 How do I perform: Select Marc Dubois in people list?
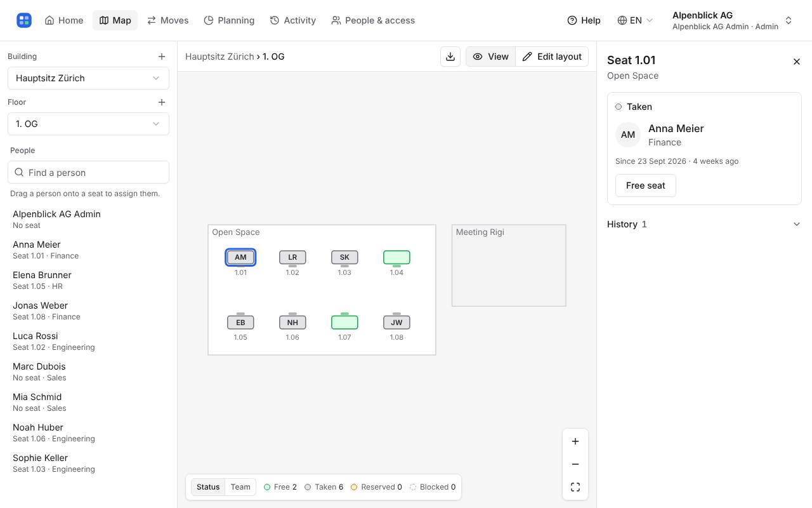(88, 371)
